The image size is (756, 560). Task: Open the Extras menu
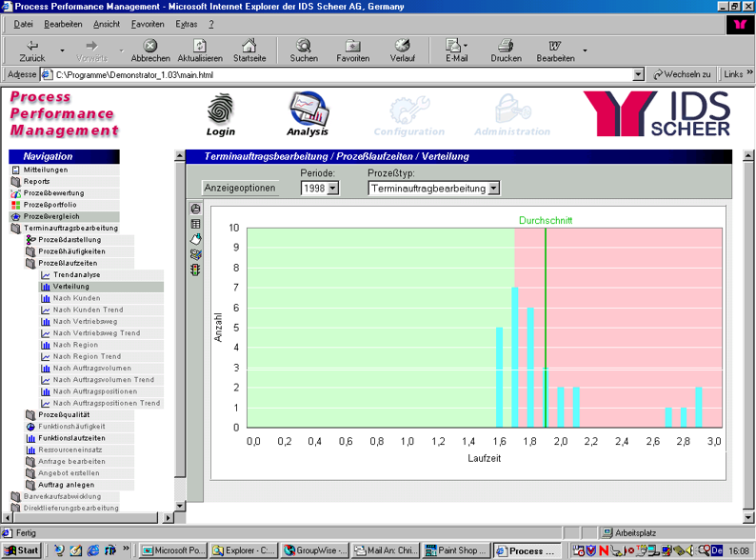point(186,24)
